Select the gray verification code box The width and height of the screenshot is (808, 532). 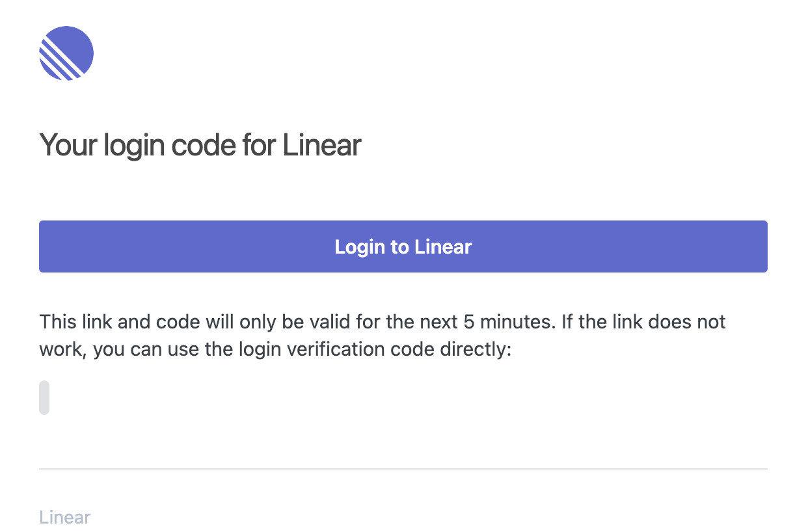(x=44, y=397)
